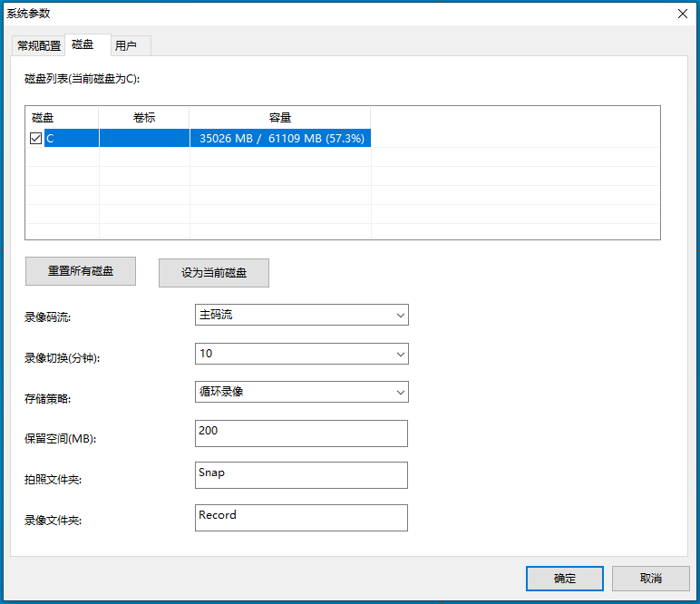700x604 pixels.
Task: Switch to the 常规配置 tab
Action: point(39,45)
